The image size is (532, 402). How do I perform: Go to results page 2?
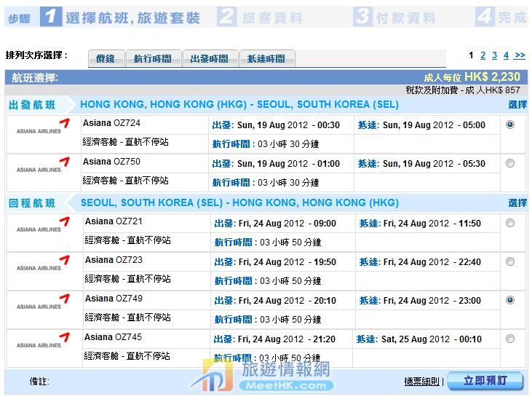click(x=483, y=55)
